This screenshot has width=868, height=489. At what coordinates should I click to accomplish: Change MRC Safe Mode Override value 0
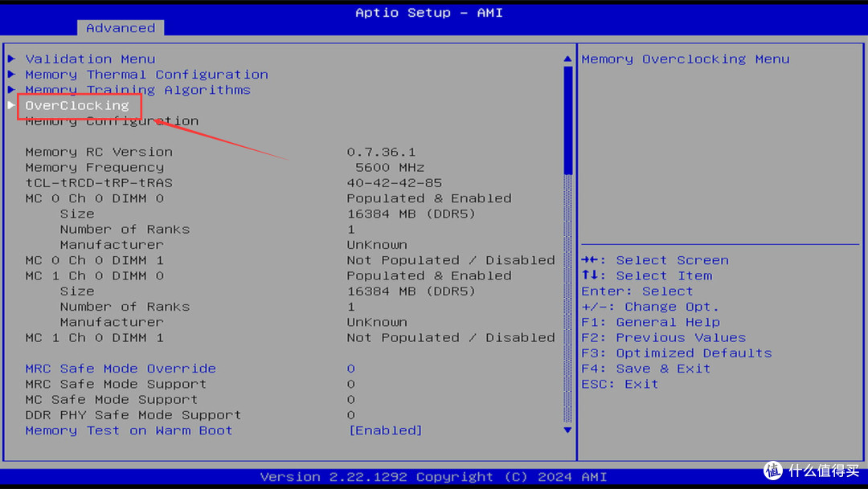tap(351, 369)
